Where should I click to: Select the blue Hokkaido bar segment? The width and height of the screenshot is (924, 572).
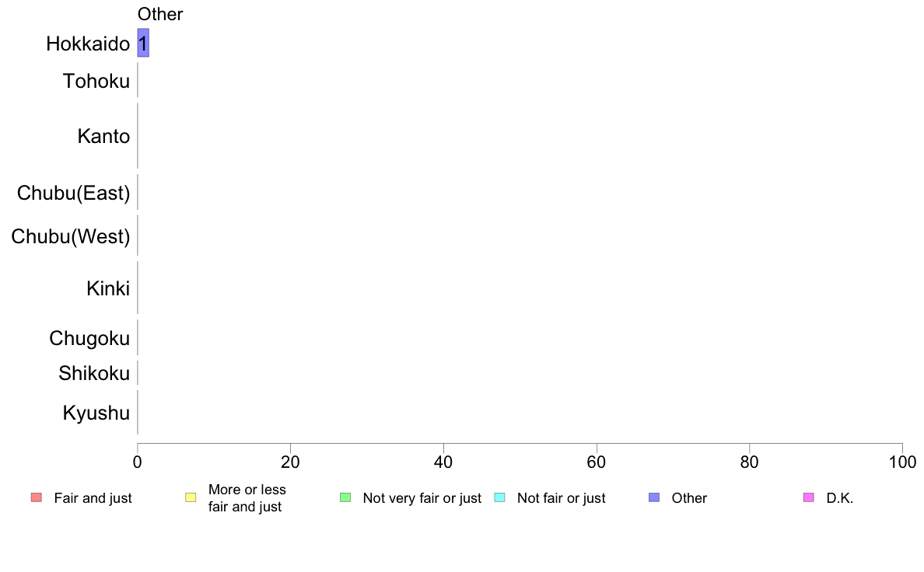143,43
